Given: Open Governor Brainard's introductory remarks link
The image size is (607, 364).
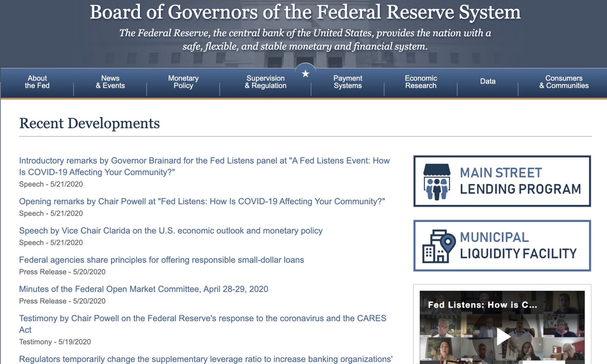Looking at the screenshot, I should coord(204,166).
